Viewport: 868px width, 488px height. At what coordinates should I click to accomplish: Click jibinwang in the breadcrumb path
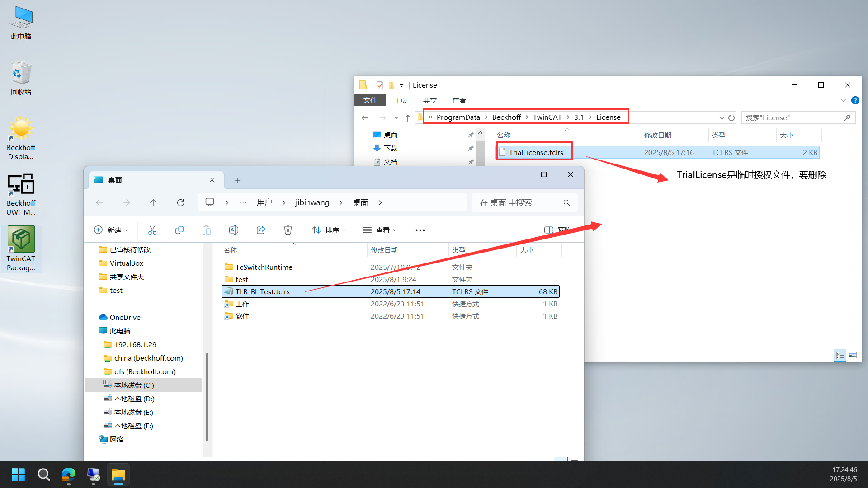(x=312, y=202)
